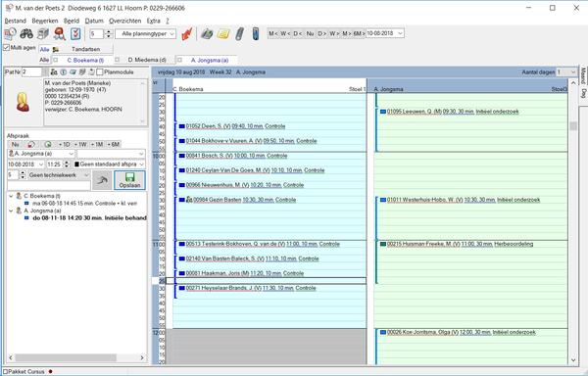Open the empty dropdown beside A. Jongsma
This screenshot has width=588, height=376.
(141, 154)
